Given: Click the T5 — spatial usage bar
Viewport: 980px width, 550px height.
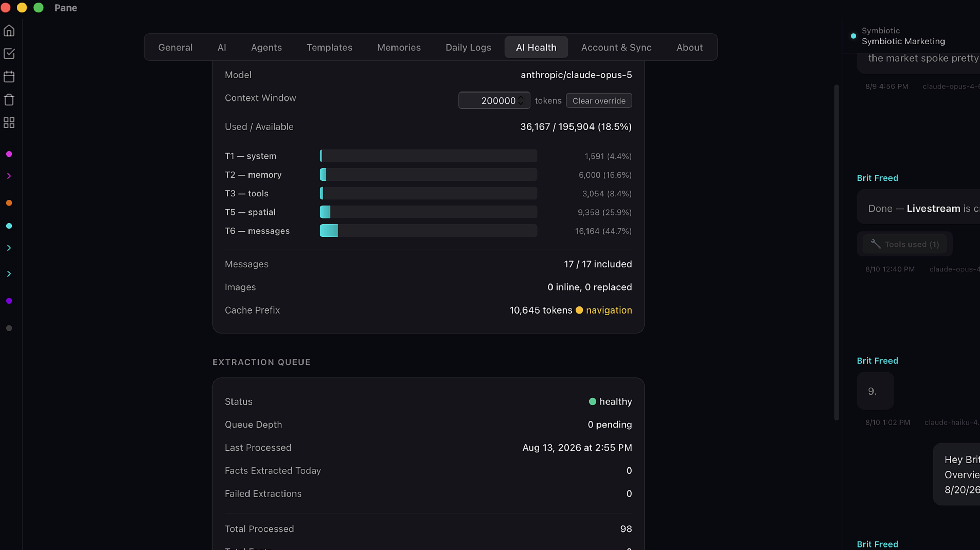Looking at the screenshot, I should click(x=428, y=212).
